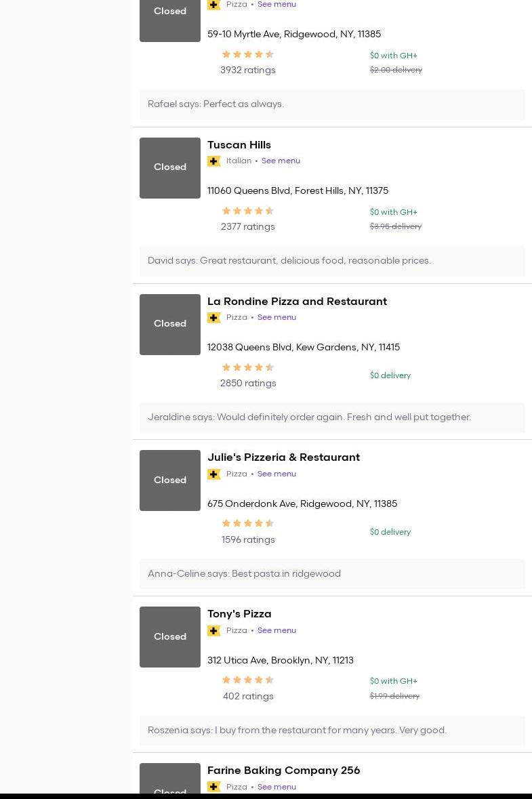This screenshot has width=532, height=799.
Task: Click the 2850 ratings count
Action: [x=248, y=384]
